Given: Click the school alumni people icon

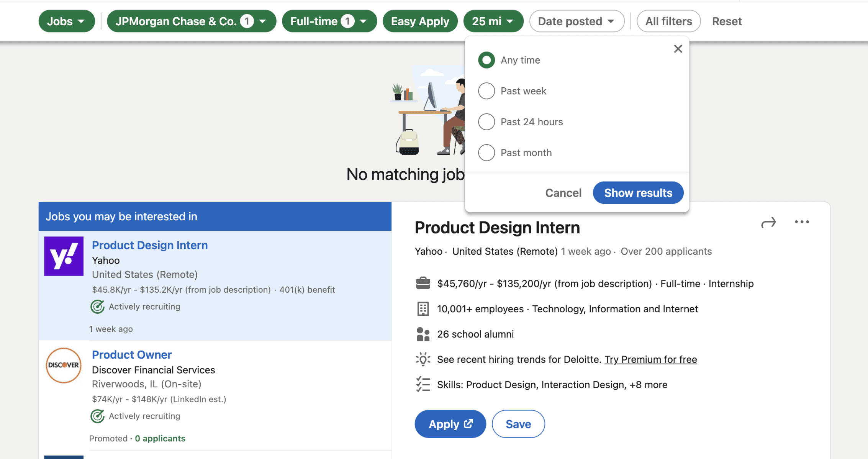Looking at the screenshot, I should (423, 334).
